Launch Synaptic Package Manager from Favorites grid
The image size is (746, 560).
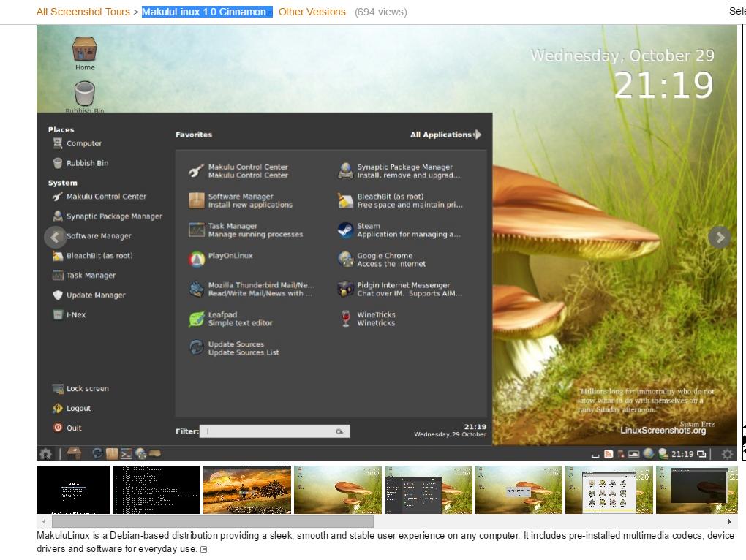[x=399, y=170]
